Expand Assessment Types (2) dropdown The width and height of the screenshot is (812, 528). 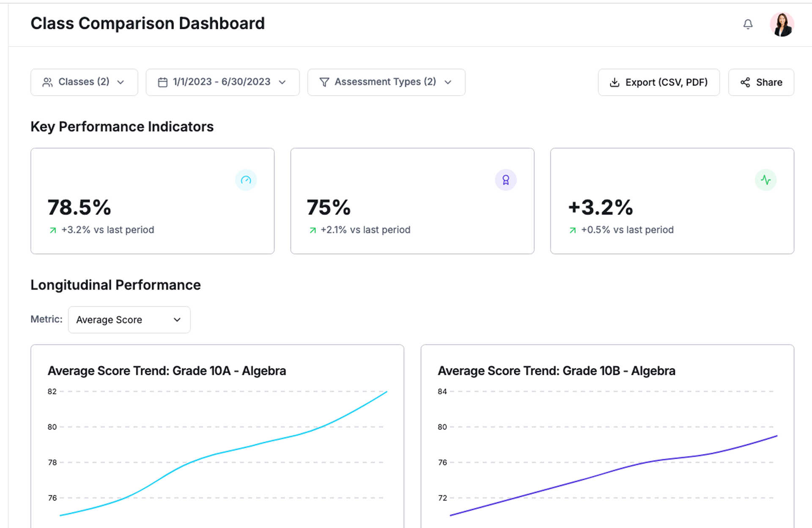coord(386,82)
